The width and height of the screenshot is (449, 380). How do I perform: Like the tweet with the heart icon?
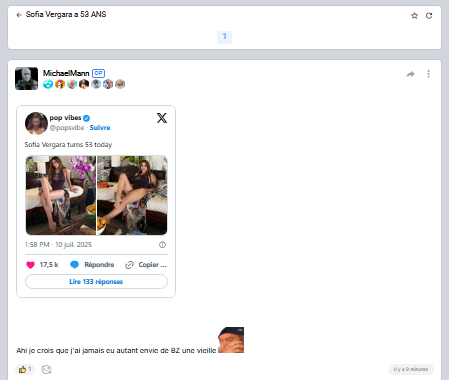(30, 265)
